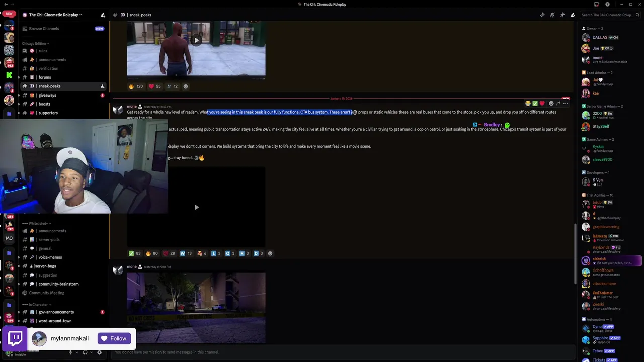Open the input device dropdown beside microphone
This screenshot has height=362, width=644.
pos(77,352)
